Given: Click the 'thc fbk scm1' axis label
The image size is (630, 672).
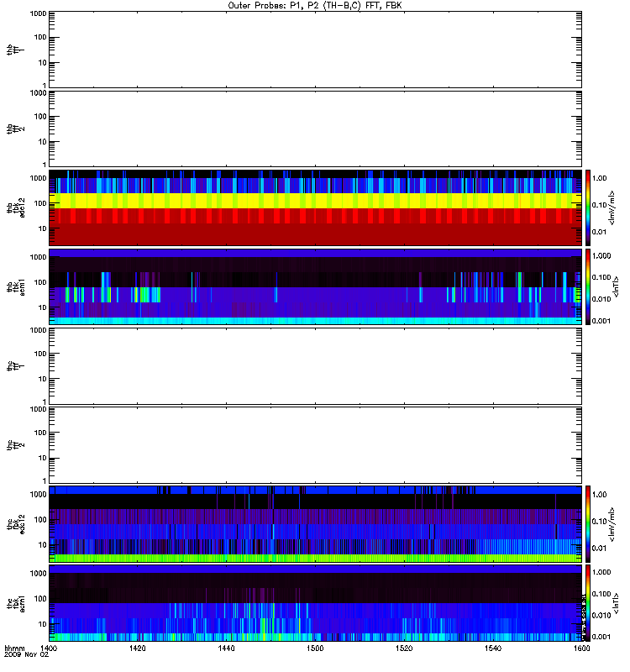Looking at the screenshot, I should 15,603.
